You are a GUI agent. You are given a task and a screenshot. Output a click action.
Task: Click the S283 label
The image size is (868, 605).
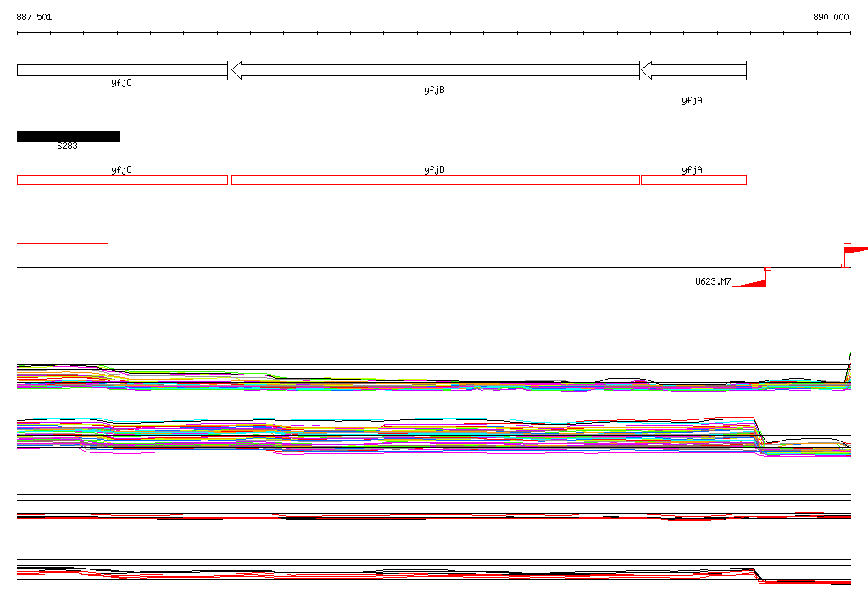(x=68, y=146)
